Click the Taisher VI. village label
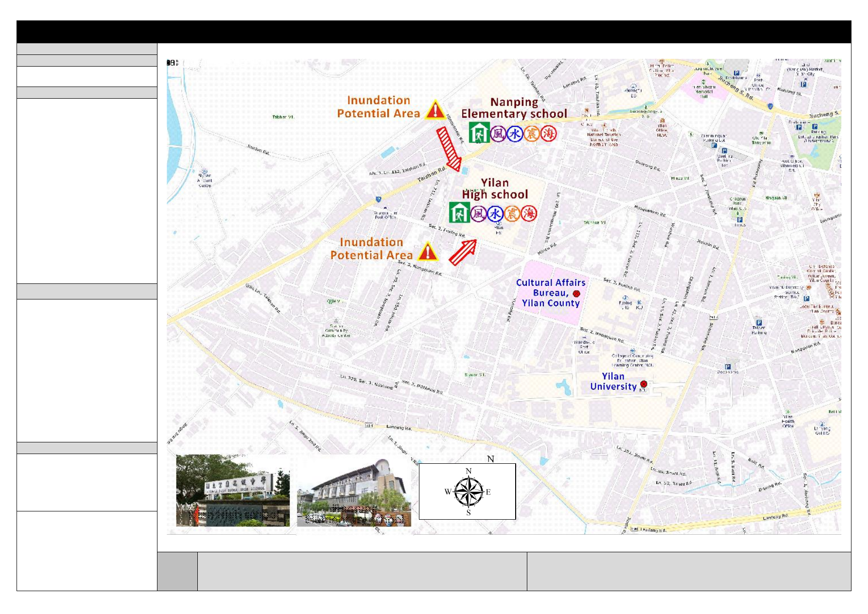The height and width of the screenshot is (614, 868). point(283,117)
